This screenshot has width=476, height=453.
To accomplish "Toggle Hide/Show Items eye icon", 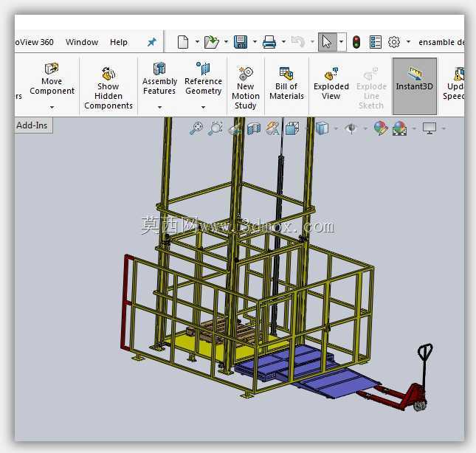I will tap(351, 128).
